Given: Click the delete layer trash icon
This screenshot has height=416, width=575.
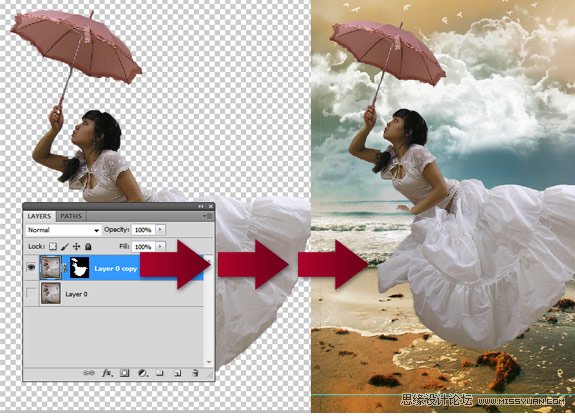Looking at the screenshot, I should pyautogui.click(x=195, y=373).
